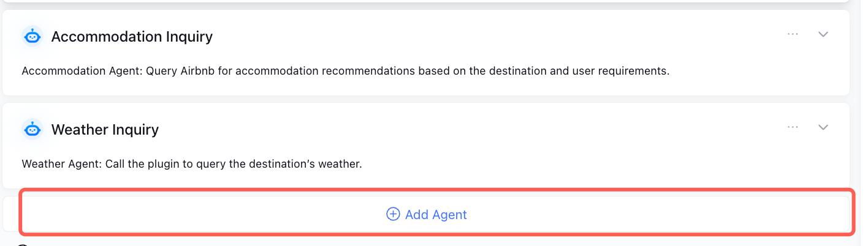Click the "Weather Agent:" prefix label
Viewport: 868px width, 246px height.
(62, 164)
